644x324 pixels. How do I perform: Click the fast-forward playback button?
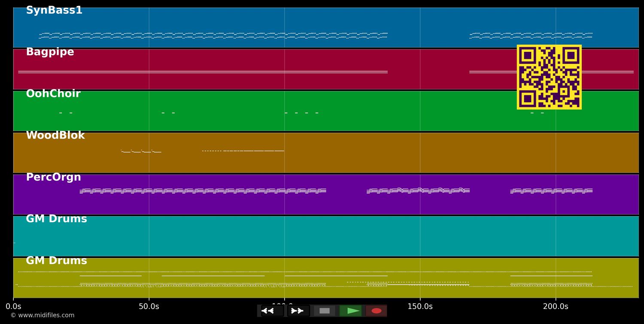click(x=298, y=311)
